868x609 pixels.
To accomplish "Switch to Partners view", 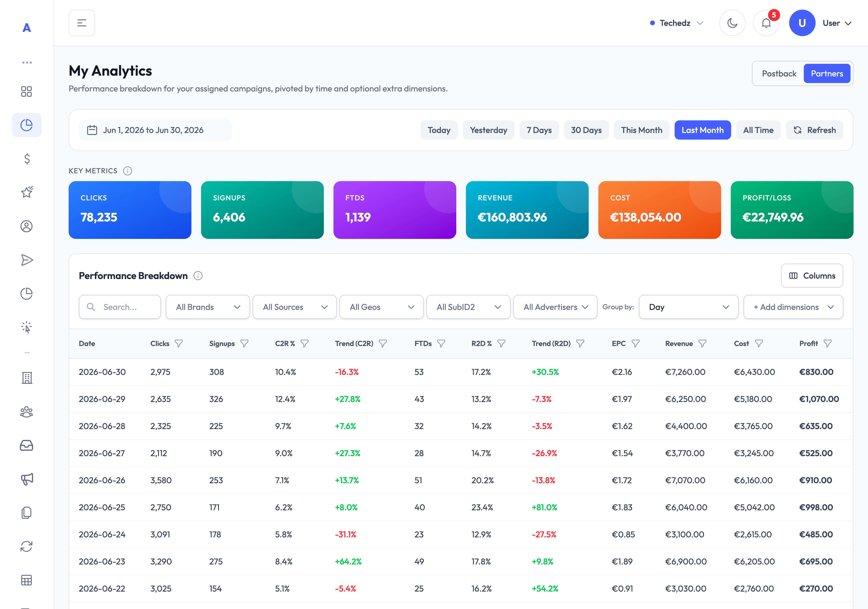I will tap(827, 73).
